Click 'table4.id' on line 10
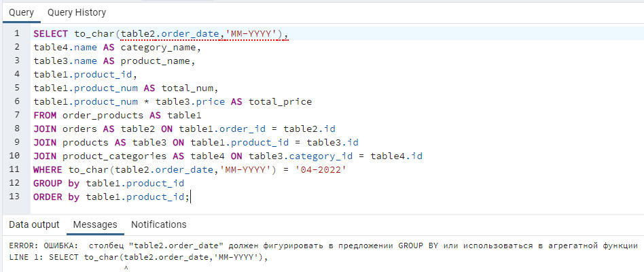The width and height of the screenshot is (644, 272). pos(396,156)
